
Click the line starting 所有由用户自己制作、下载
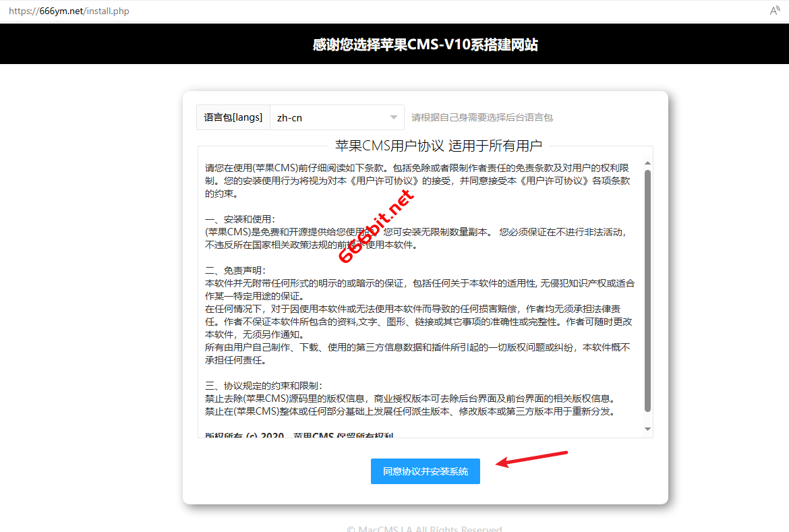[417, 347]
